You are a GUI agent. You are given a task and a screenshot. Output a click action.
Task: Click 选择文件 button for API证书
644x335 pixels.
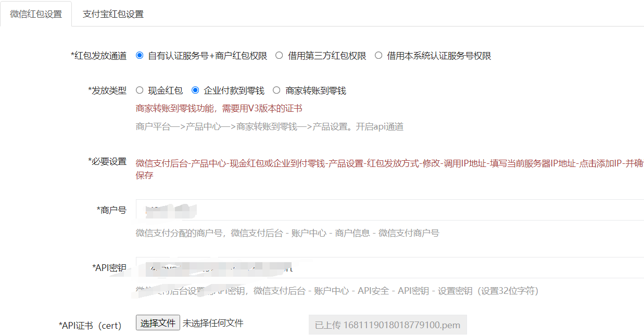point(158,323)
